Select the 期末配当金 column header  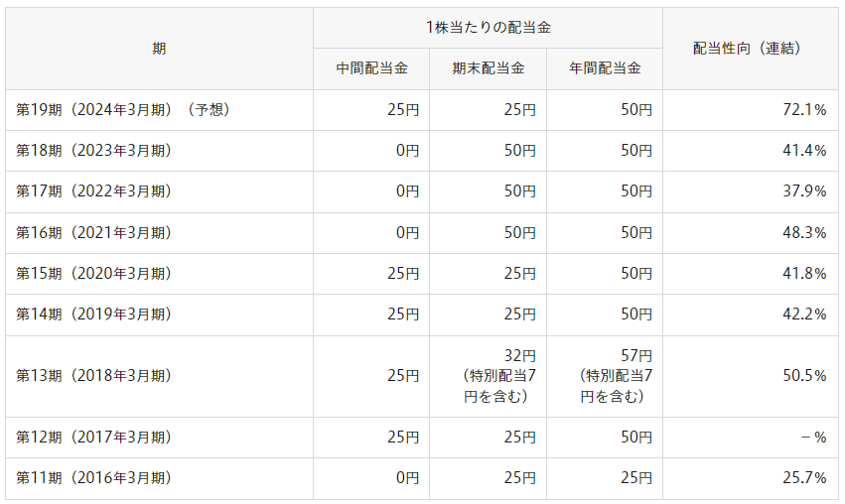click(x=488, y=68)
